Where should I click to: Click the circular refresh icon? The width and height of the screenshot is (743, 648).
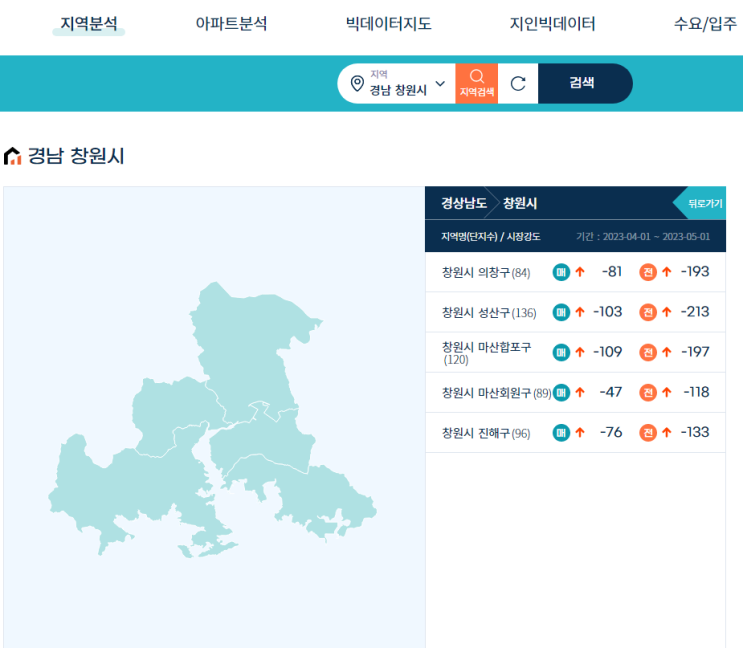pos(518,84)
